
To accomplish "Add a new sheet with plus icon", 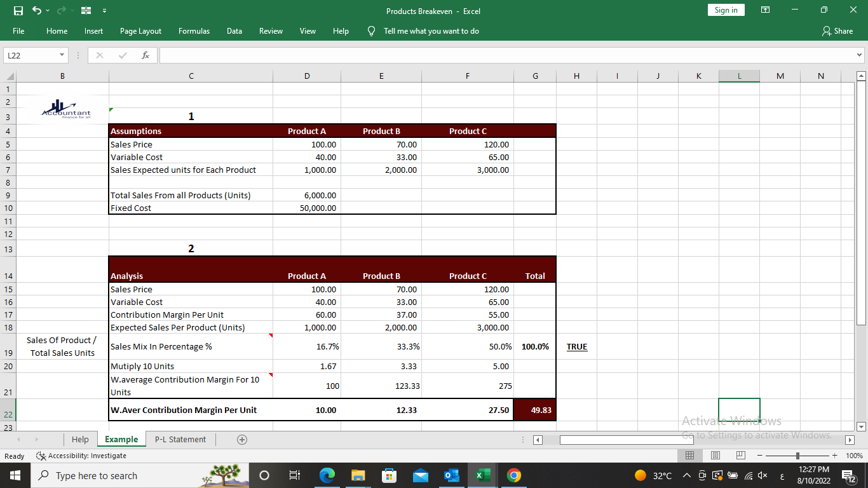I will (x=241, y=439).
